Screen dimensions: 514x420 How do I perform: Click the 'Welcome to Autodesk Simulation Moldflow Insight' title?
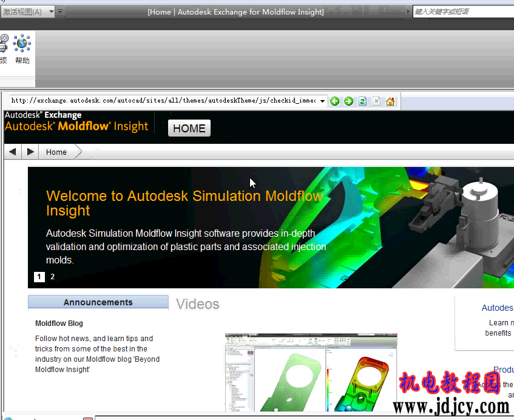[x=184, y=203]
